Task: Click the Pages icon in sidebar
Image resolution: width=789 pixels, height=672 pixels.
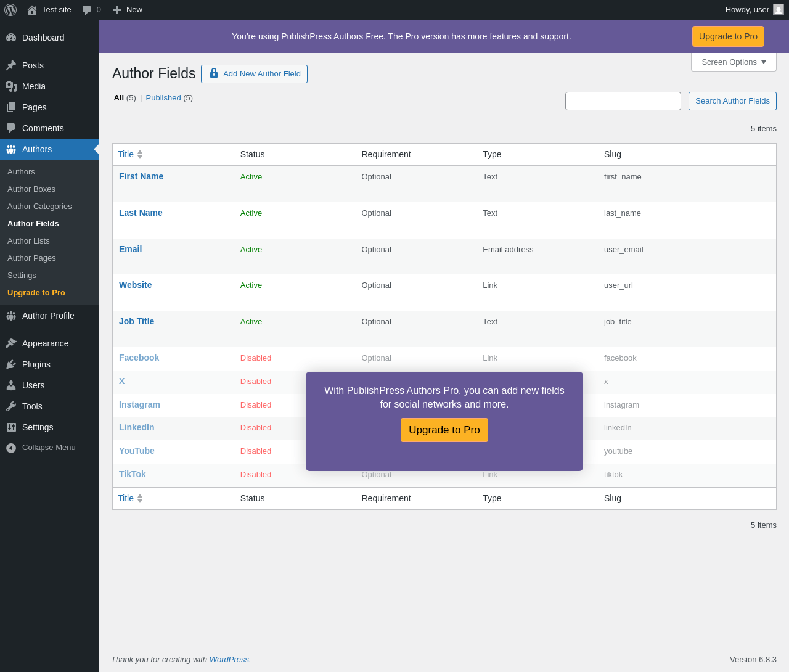Action: (11, 107)
